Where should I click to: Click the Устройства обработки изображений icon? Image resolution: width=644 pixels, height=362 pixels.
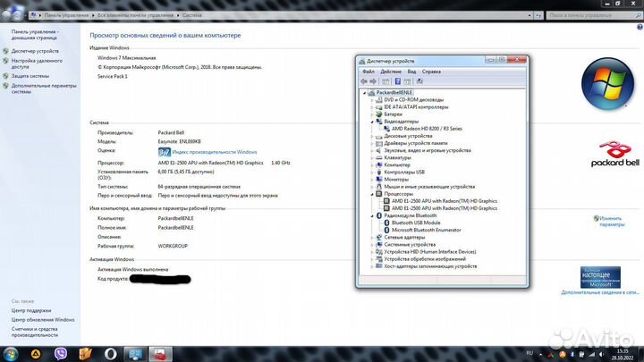(379, 259)
